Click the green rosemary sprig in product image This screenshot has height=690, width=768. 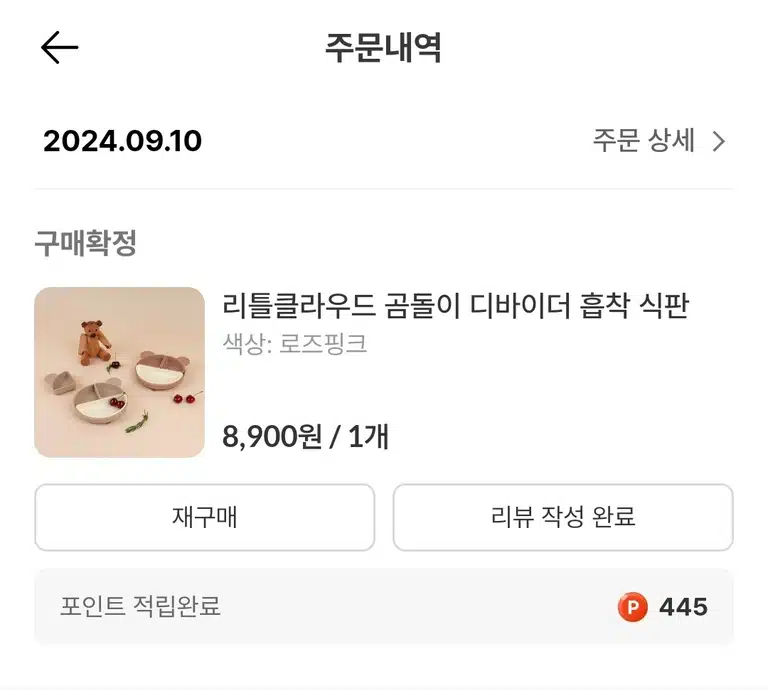pyautogui.click(x=137, y=423)
